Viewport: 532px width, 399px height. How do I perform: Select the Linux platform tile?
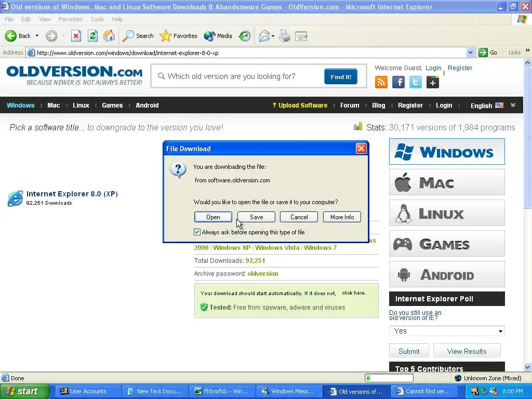[447, 212]
